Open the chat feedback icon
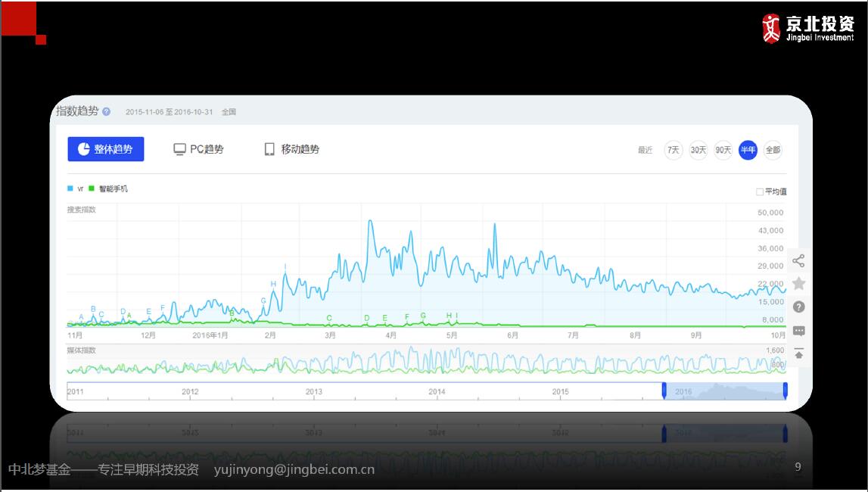 pos(798,331)
